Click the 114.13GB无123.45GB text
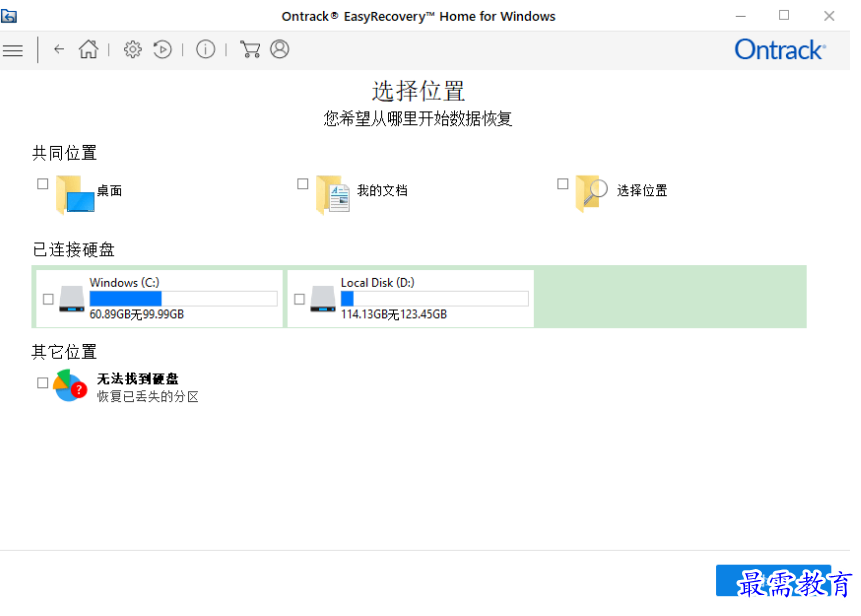The width and height of the screenshot is (861, 616). [394, 314]
